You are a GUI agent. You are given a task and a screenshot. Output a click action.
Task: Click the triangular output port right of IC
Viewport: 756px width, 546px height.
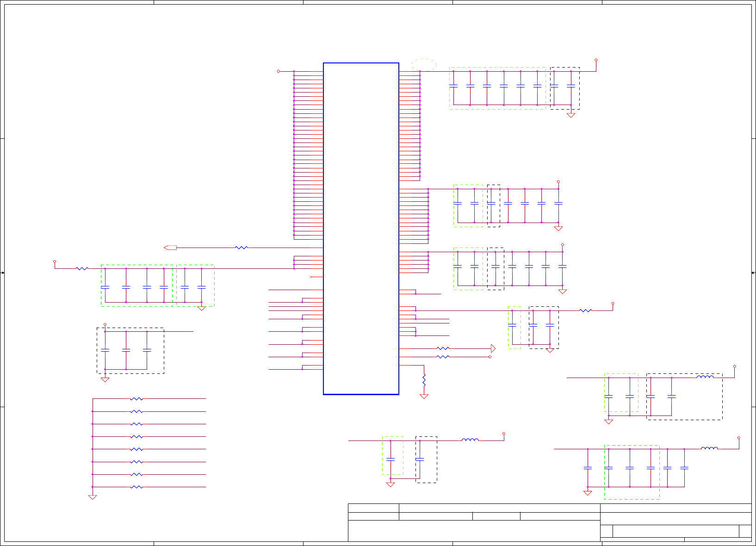pyautogui.click(x=493, y=348)
